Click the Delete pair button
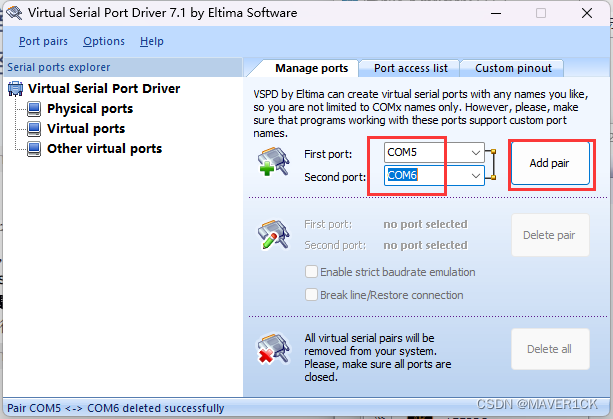Viewport: 613px width, 419px height. 550,235
